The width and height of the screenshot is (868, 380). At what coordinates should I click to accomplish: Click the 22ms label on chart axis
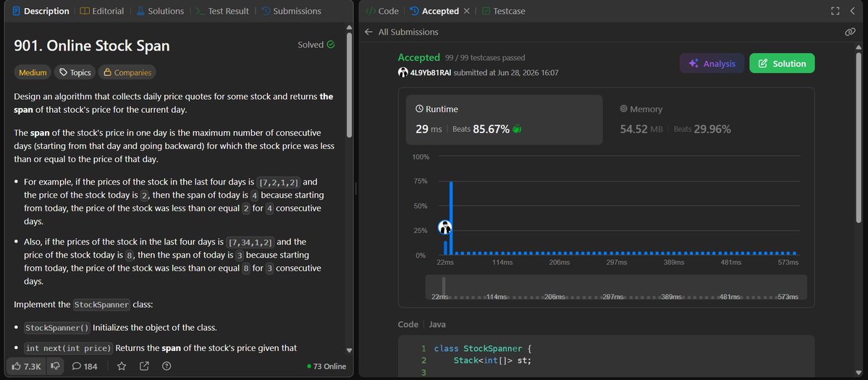pyautogui.click(x=445, y=261)
